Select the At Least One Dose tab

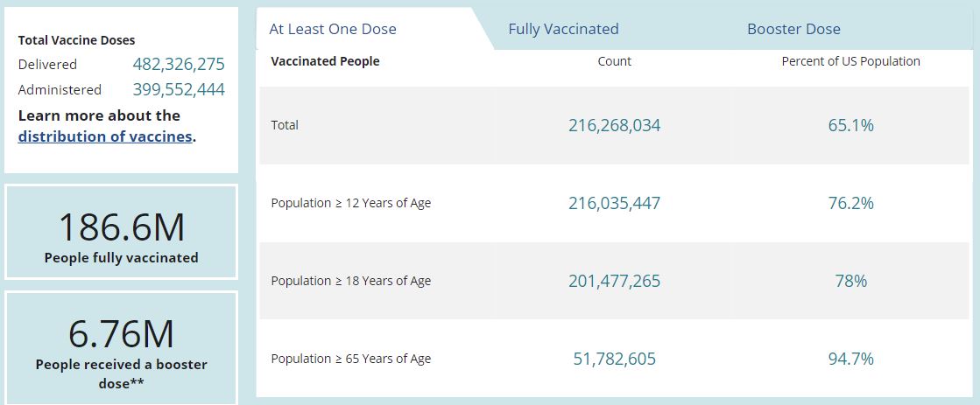[x=333, y=29]
